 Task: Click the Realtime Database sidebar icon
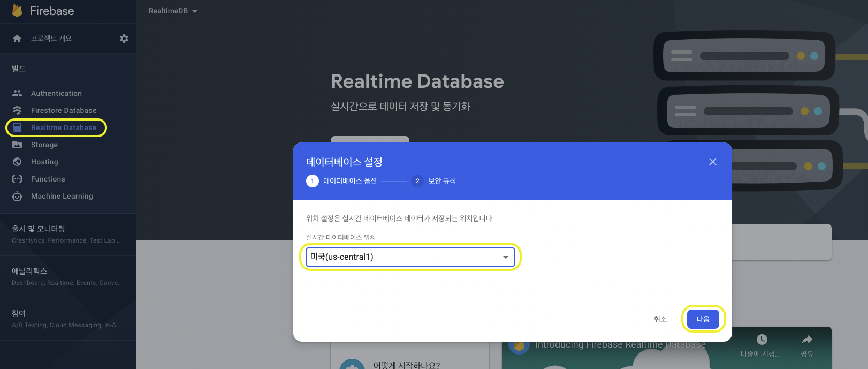17,127
